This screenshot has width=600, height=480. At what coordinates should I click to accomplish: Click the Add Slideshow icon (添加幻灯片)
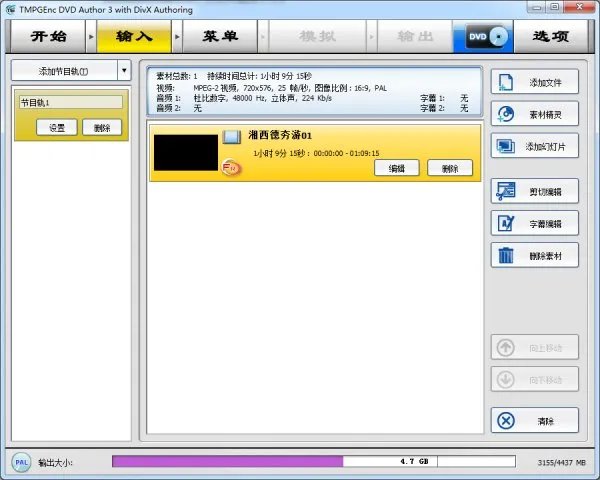pyautogui.click(x=506, y=146)
